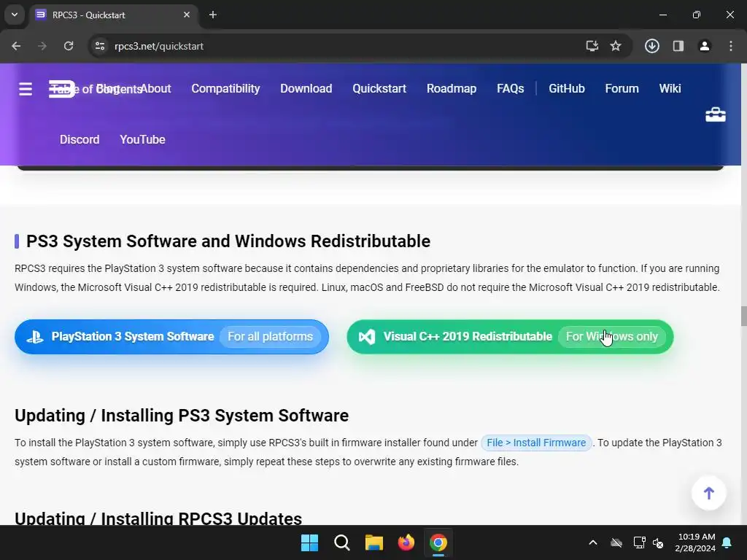The image size is (747, 560).
Task: Click the 'File > Install Firmware' highlighted text
Action: click(536, 443)
